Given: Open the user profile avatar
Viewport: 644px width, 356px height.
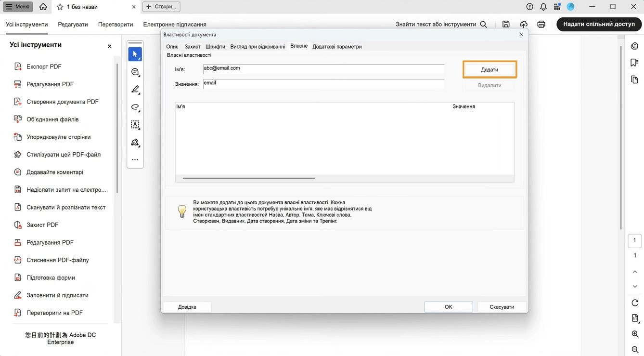Looking at the screenshot, I should [x=571, y=7].
